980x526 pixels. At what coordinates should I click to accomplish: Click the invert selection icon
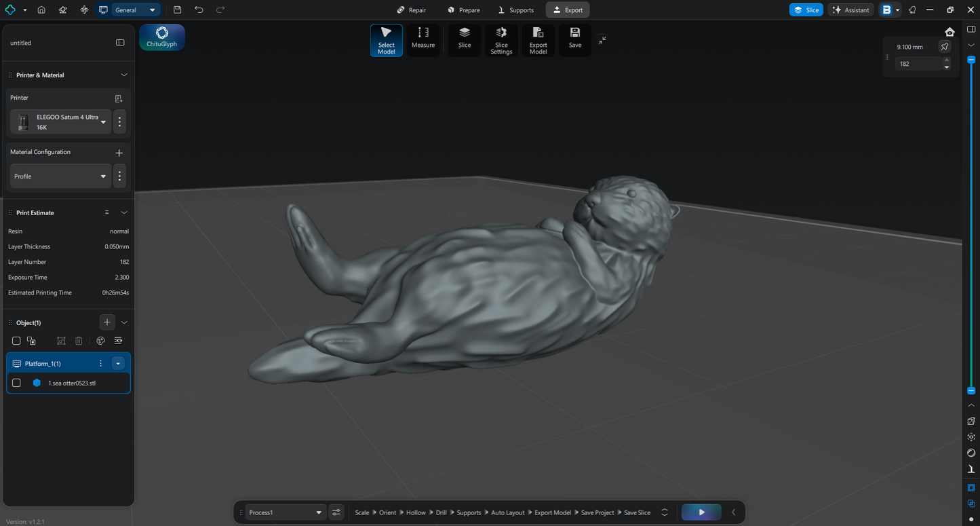point(31,341)
